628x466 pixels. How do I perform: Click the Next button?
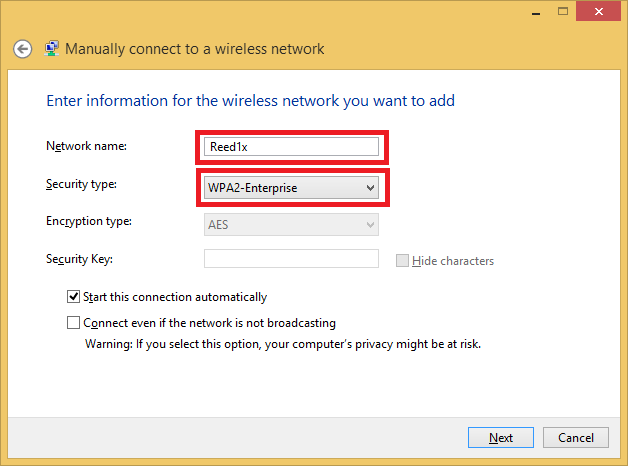point(501,438)
